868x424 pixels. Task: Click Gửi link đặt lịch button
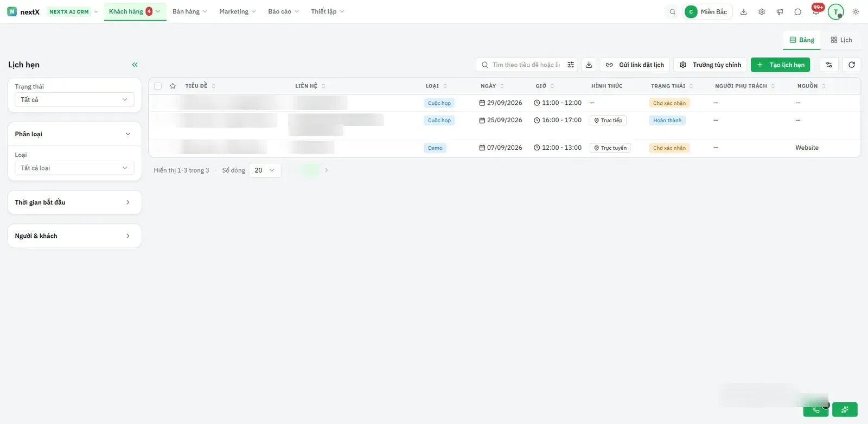[x=635, y=65]
